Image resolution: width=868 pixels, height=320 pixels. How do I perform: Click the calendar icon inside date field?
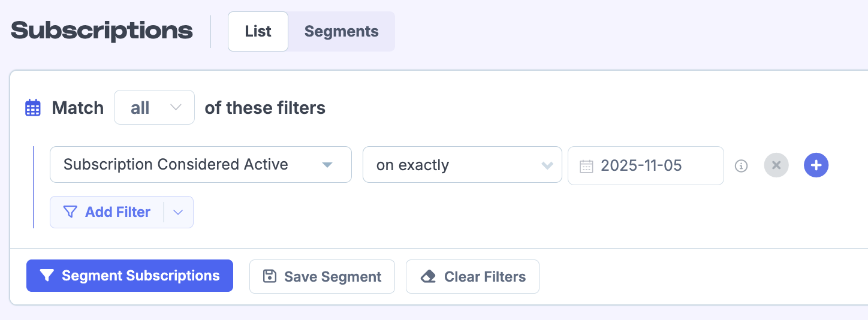586,166
